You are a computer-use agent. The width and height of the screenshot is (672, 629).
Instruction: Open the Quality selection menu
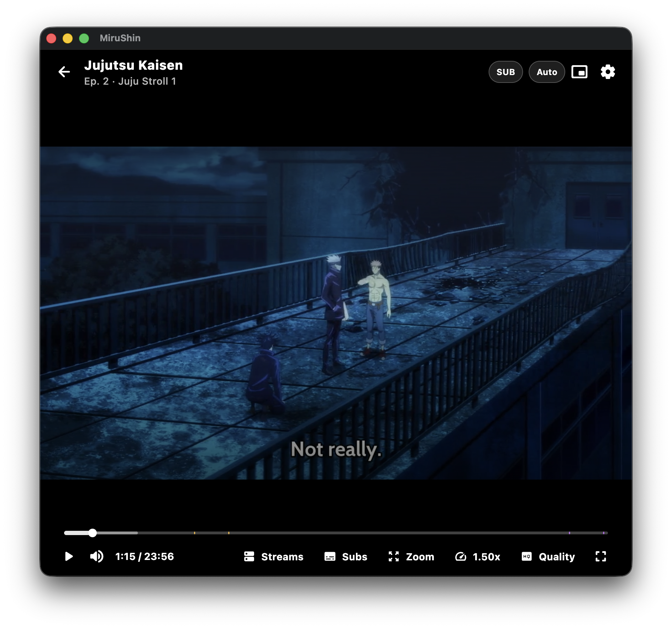coord(548,556)
